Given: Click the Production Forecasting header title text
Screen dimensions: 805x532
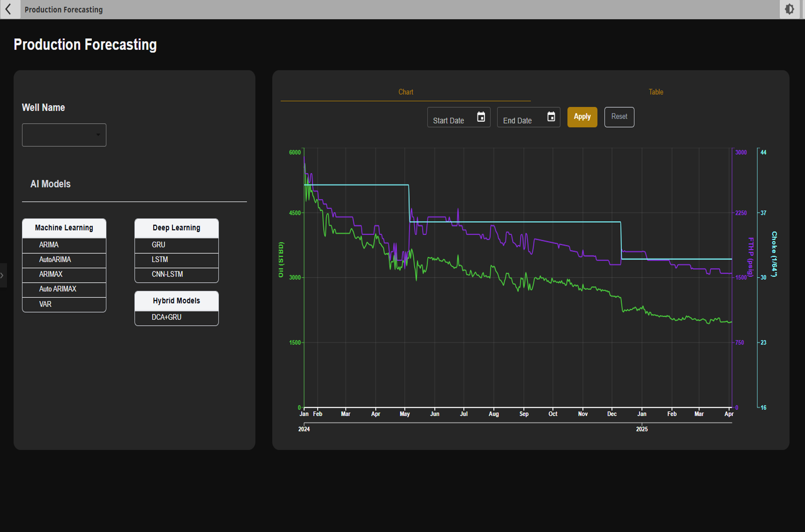Looking at the screenshot, I should tap(64, 10).
